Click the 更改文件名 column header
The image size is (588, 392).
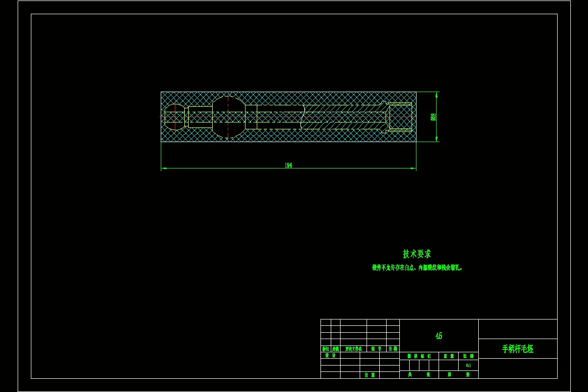[x=353, y=349]
